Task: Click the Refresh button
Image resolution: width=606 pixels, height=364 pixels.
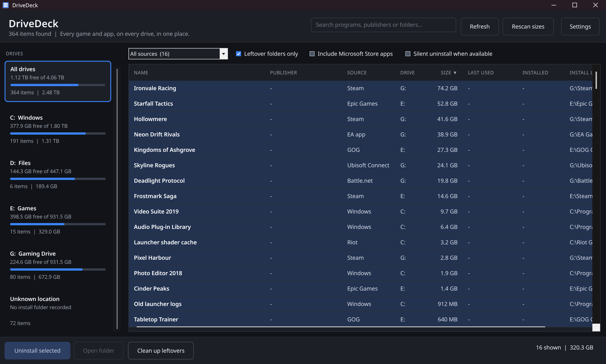Action: click(480, 27)
